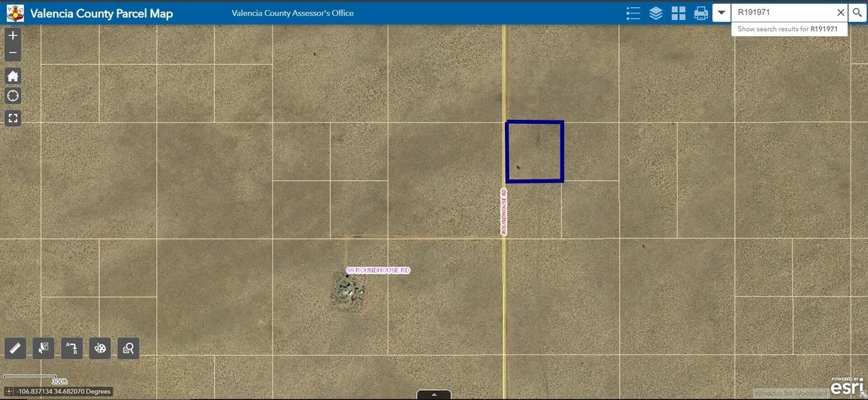This screenshot has width=868, height=400.
Task: Activate the Select parcels tool
Action: (x=43, y=347)
